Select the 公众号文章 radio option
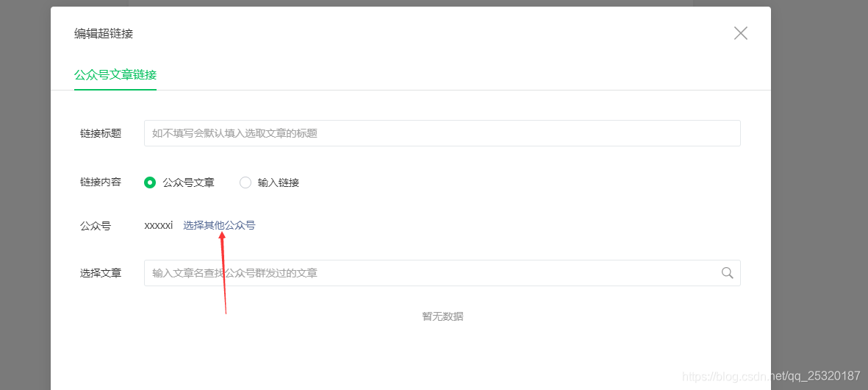 pyautogui.click(x=149, y=182)
